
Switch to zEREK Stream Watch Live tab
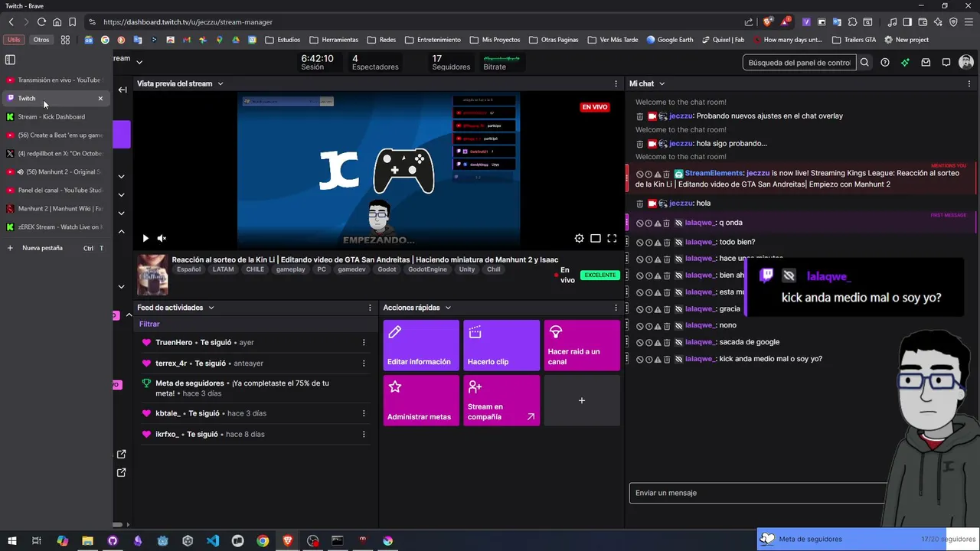tap(55, 227)
